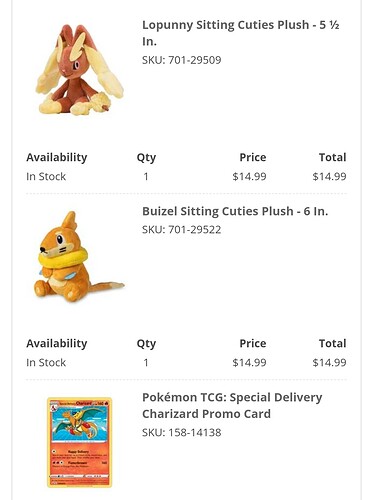372x500 pixels.
Task: Open the Buizel Sitting Cuties Plush title
Action: [235, 211]
